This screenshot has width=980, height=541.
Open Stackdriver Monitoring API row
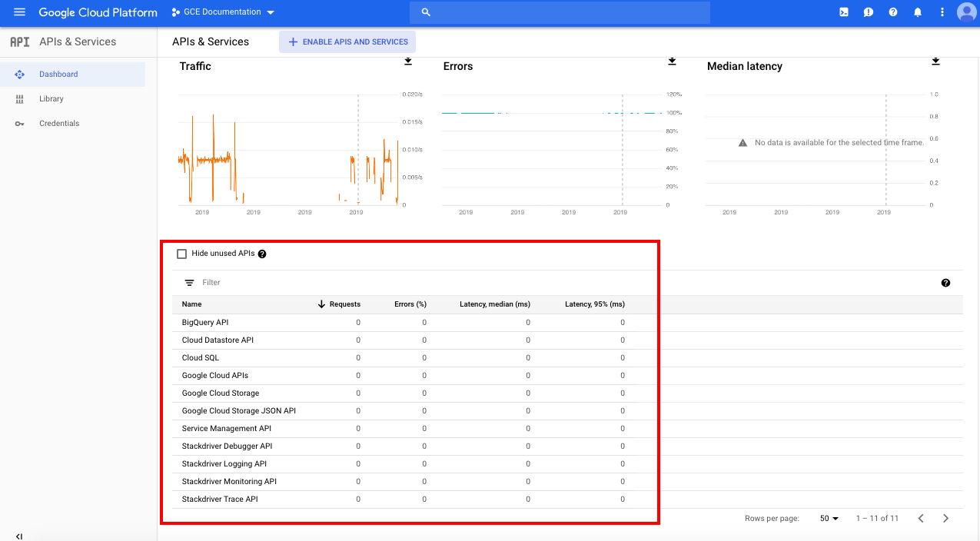coord(567,482)
